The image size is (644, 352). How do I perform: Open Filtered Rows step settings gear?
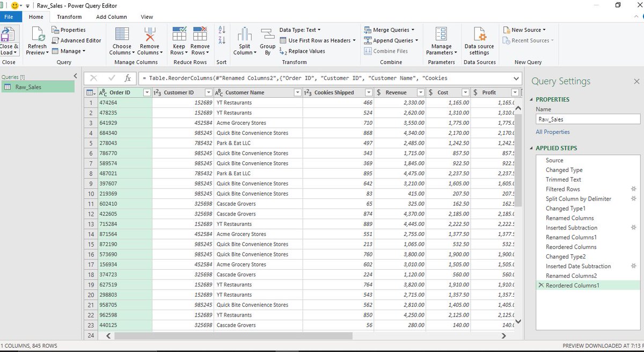point(634,189)
